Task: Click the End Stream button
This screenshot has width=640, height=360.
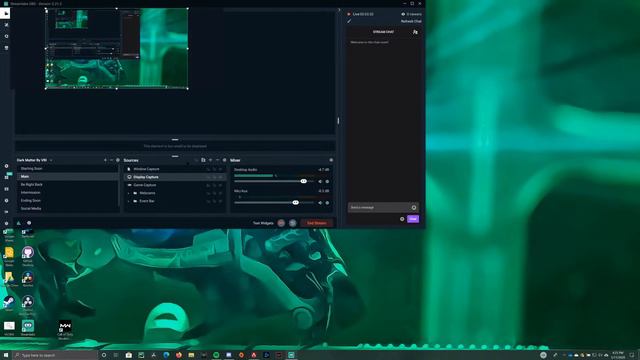Action: tap(317, 223)
